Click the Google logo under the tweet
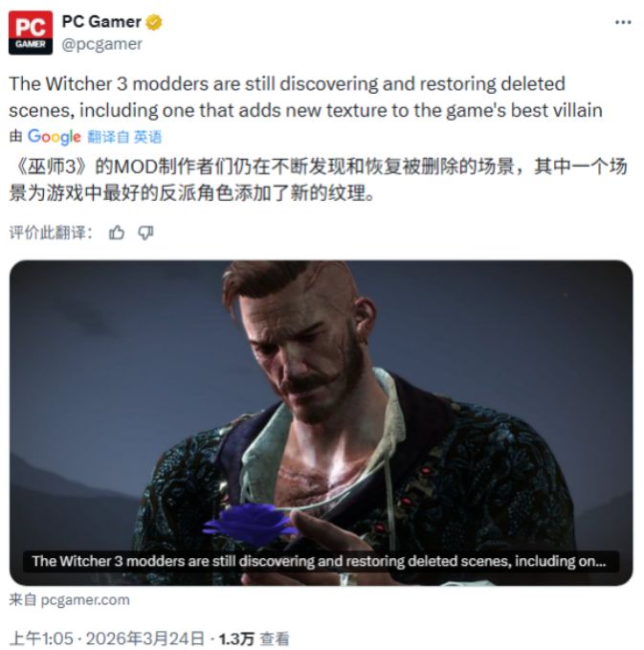644x650 pixels. point(55,137)
